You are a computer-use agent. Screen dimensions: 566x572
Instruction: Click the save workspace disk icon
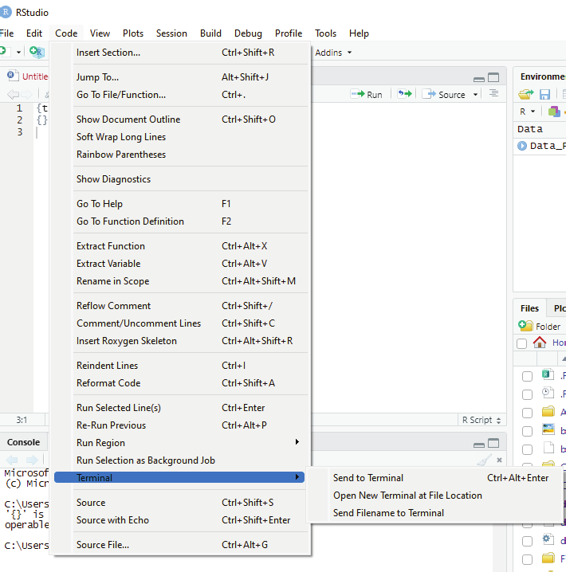pyautogui.click(x=545, y=94)
